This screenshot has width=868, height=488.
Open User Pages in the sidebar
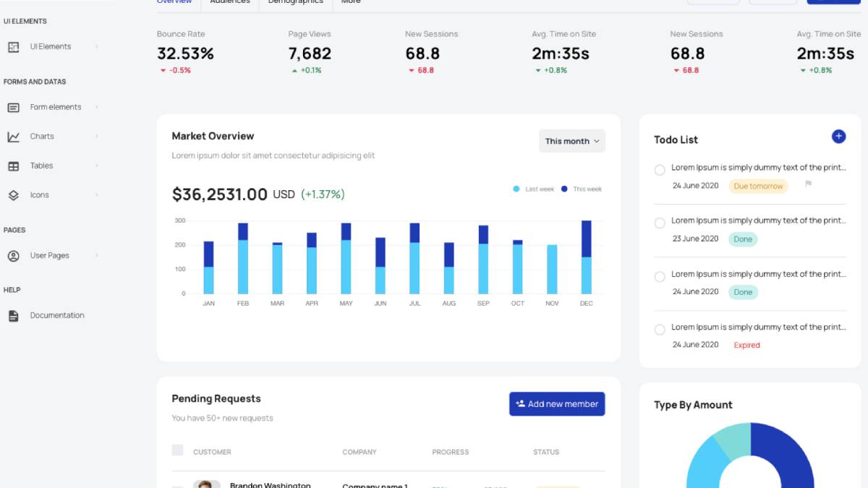click(x=49, y=256)
